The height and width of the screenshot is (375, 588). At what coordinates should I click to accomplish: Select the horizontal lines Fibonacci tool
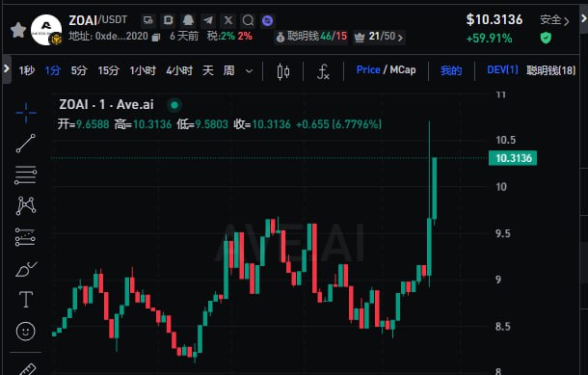coord(26,174)
